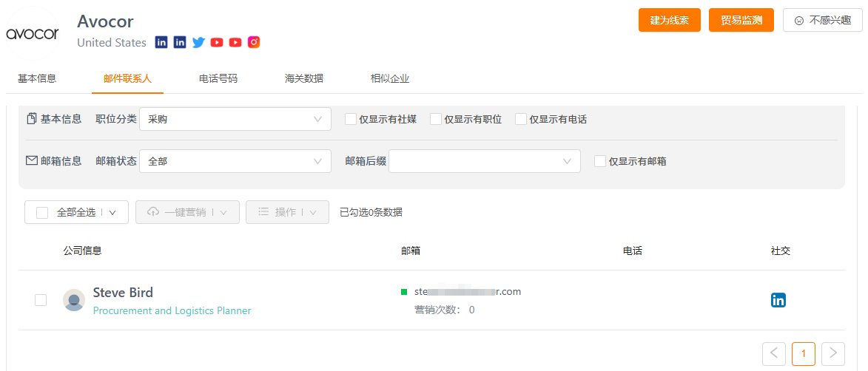Open Avocor's Twitter profile icon
Viewport: 868px width, 371px height.
[199, 42]
